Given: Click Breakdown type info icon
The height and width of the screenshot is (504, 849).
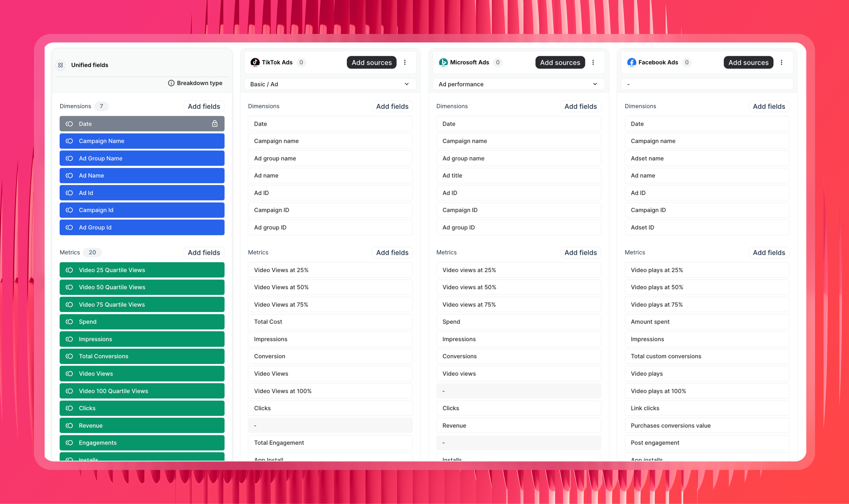Looking at the screenshot, I should [171, 83].
